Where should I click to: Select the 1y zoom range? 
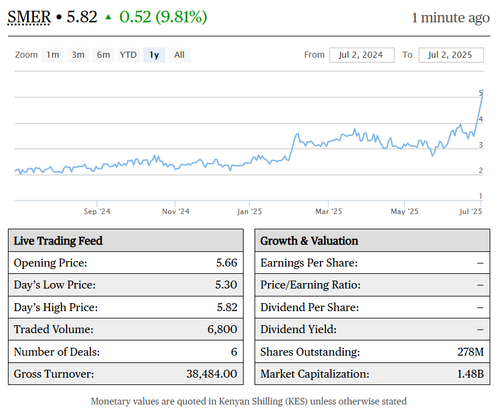click(154, 55)
